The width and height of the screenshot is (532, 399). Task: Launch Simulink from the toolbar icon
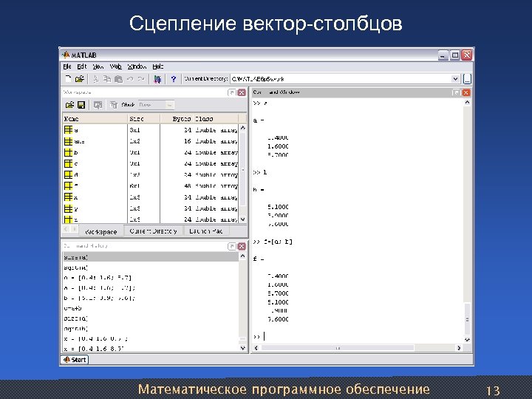[157, 79]
